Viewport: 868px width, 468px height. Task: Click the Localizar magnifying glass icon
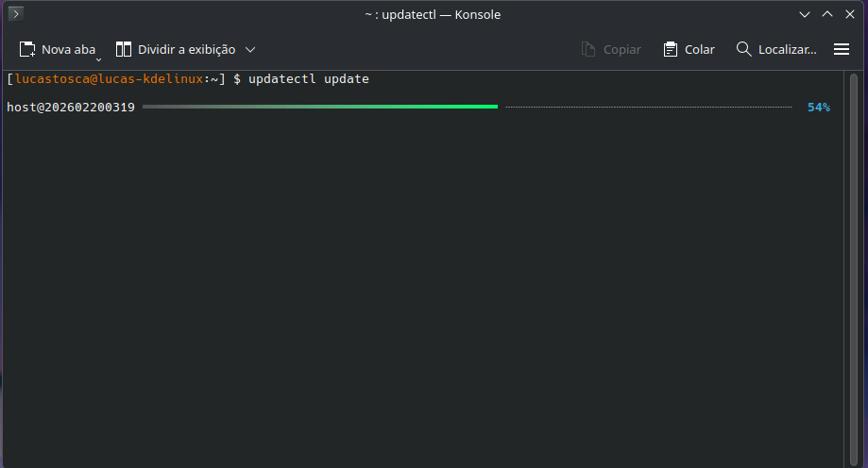pos(744,49)
